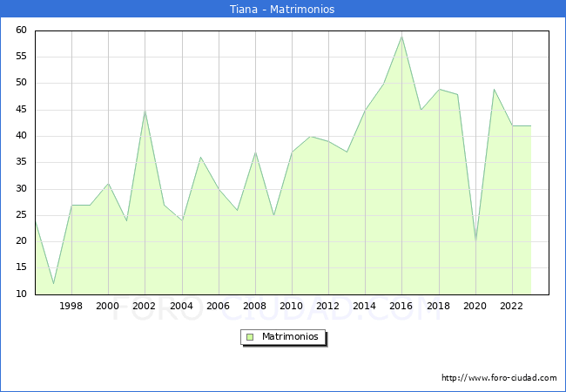Click the y-axis label 15
Viewport: 566px width, 392px height.
click(21, 267)
